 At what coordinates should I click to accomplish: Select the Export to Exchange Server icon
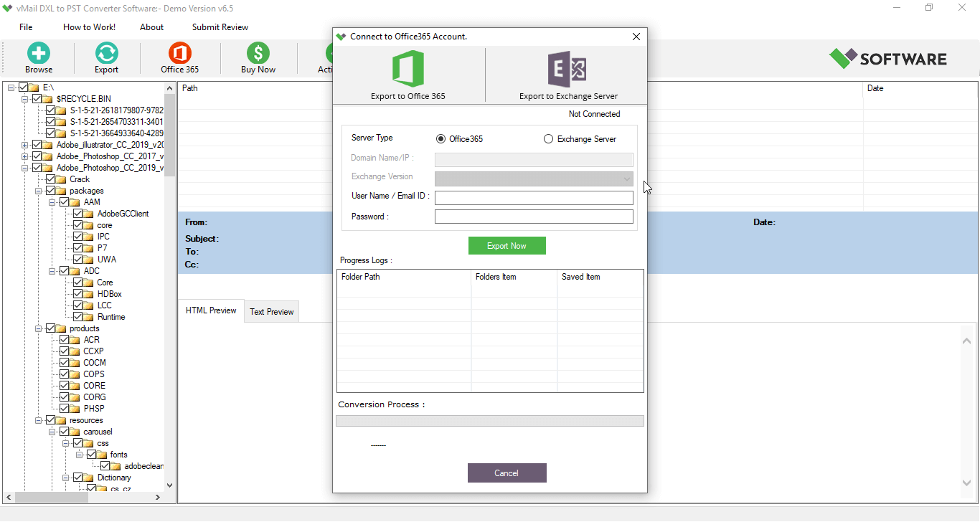567,70
